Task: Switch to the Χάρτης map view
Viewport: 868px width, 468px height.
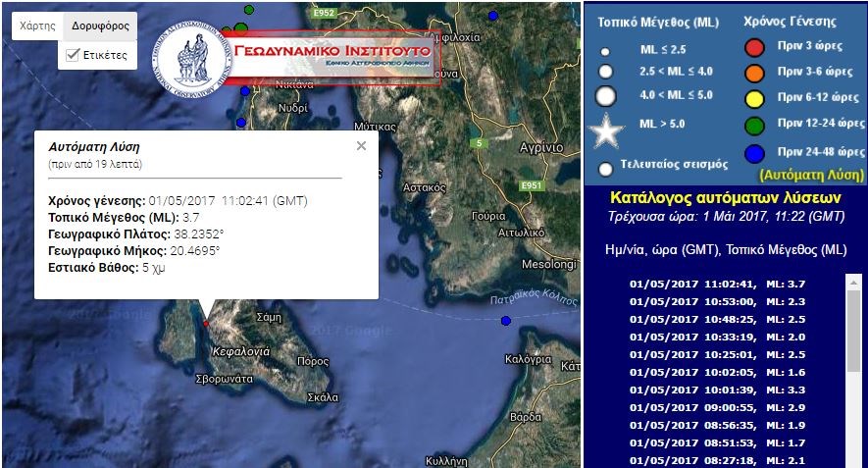Action: (37, 26)
